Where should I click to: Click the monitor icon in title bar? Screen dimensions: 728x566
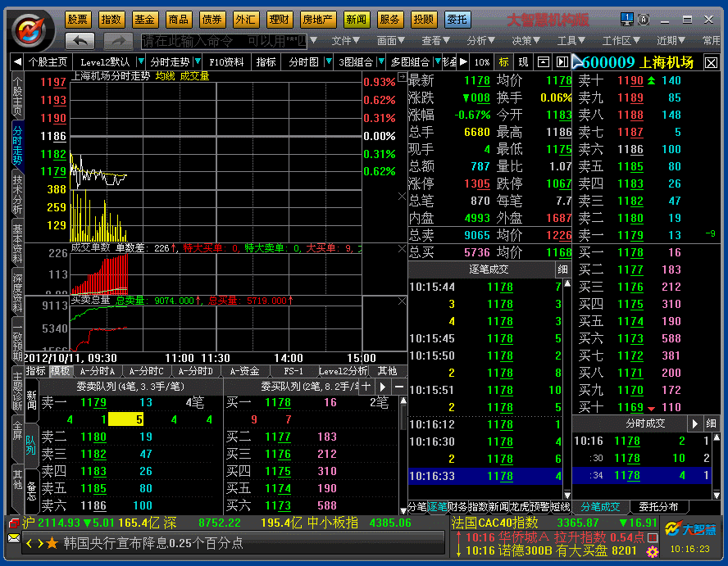coord(626,20)
